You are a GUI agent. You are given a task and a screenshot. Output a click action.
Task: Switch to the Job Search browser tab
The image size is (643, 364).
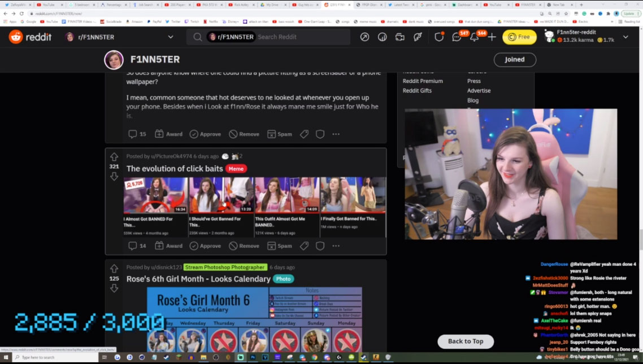146,5
